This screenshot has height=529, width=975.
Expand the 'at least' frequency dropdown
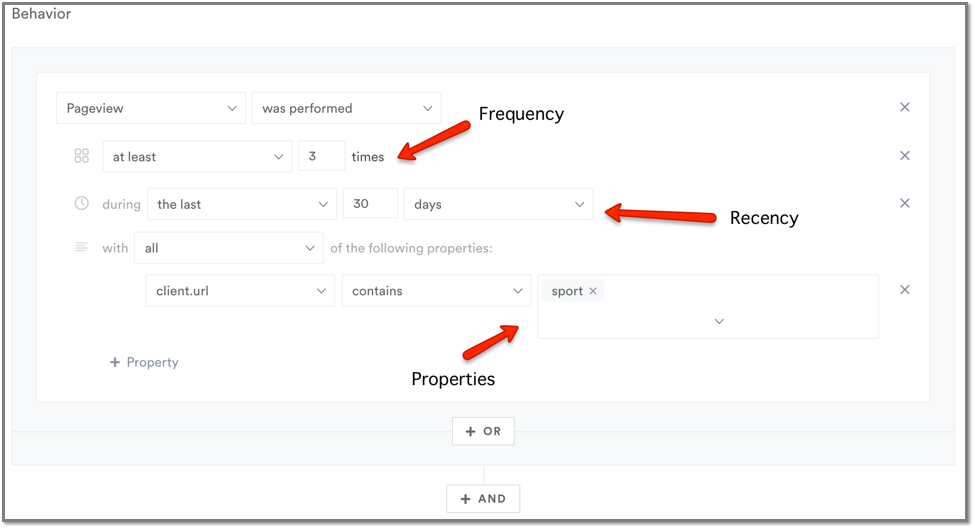point(197,157)
